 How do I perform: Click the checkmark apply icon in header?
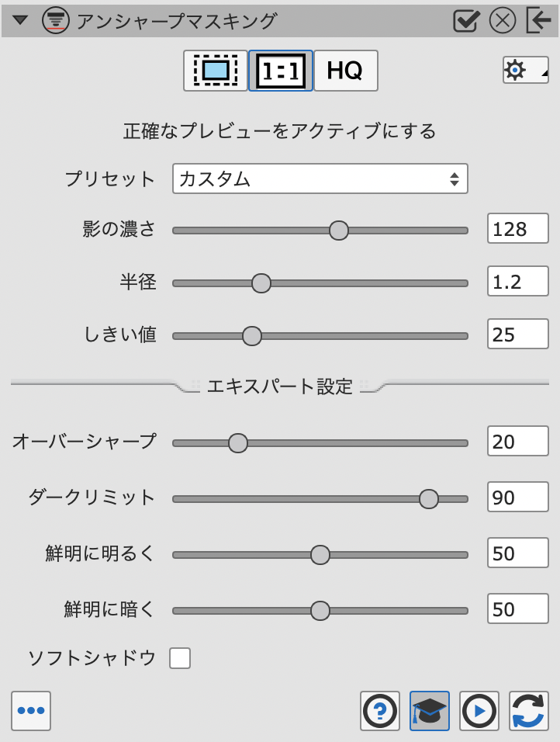pyautogui.click(x=466, y=21)
